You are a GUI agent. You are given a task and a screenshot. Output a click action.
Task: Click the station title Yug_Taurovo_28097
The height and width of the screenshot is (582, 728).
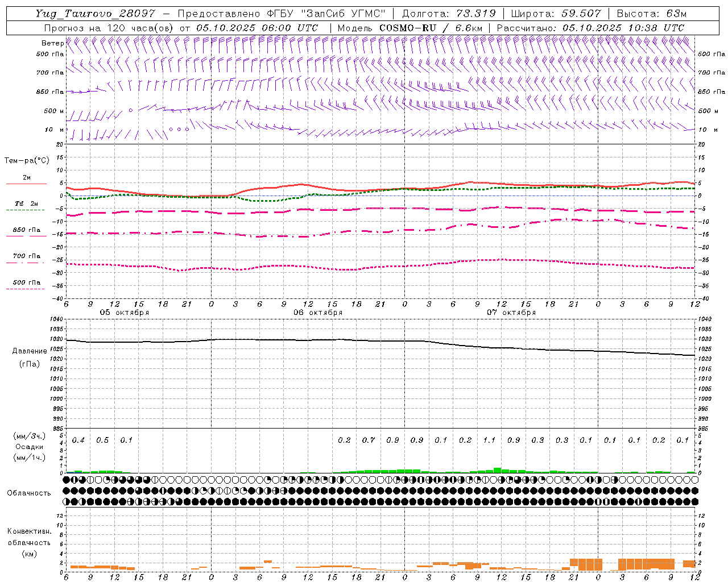tap(95, 14)
